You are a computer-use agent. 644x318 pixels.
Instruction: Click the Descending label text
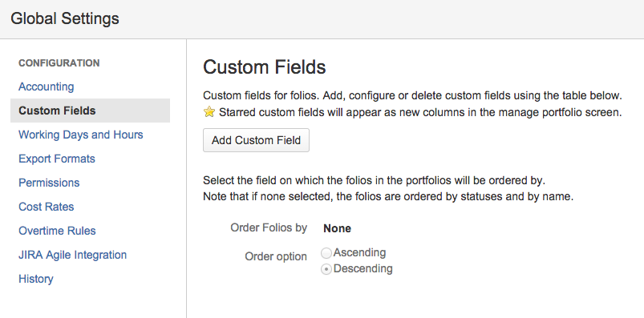363,269
